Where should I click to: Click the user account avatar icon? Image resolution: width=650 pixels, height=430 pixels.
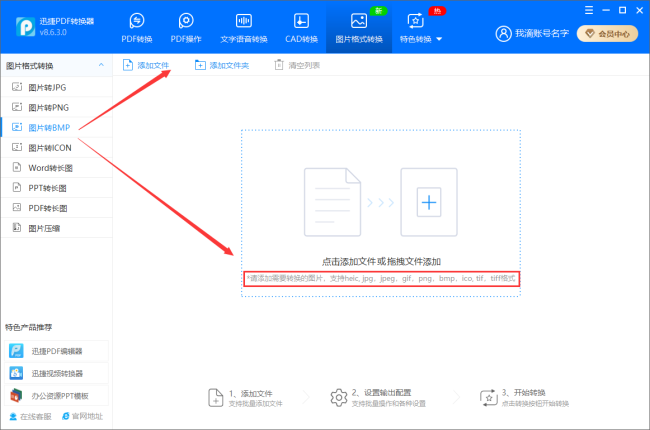click(x=503, y=34)
